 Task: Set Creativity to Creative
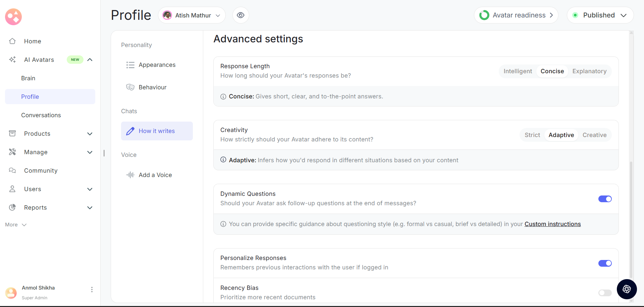(594, 135)
